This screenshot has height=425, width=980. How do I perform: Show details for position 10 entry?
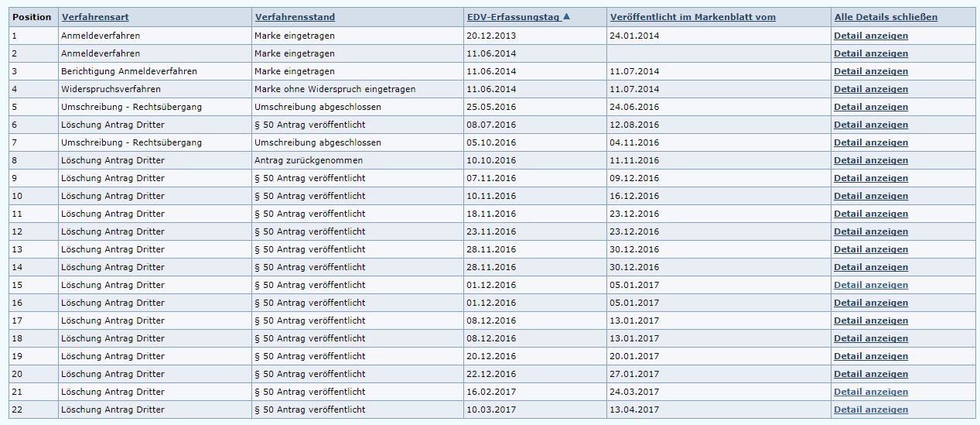click(871, 196)
